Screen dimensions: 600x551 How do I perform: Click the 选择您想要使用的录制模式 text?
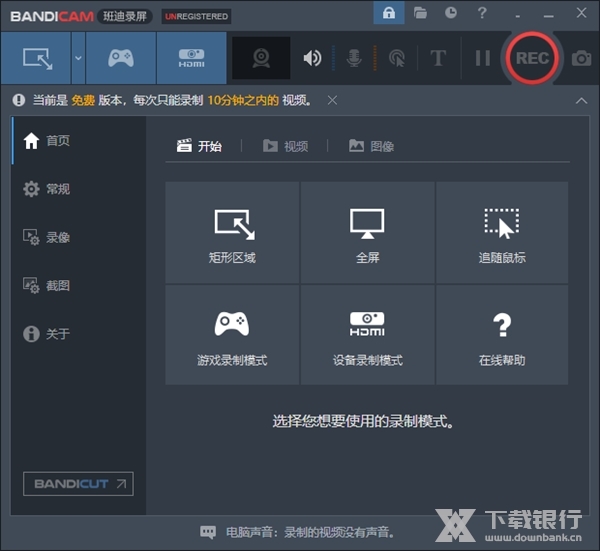pos(363,421)
